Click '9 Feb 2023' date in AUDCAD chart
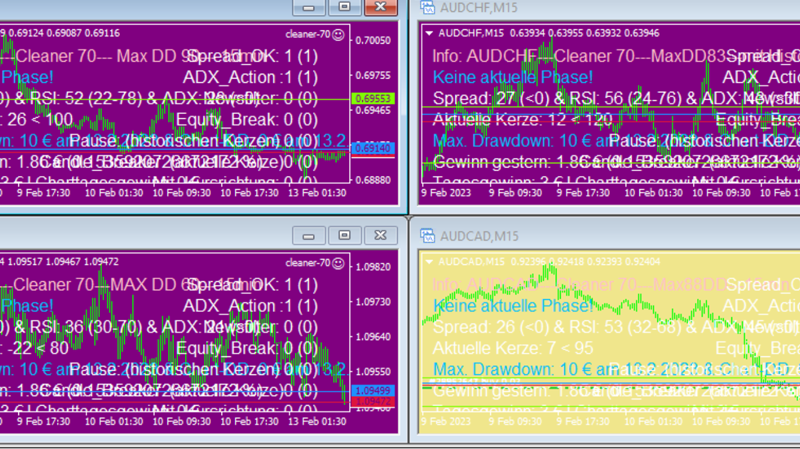Viewport: 800px width, 449px height. click(446, 421)
